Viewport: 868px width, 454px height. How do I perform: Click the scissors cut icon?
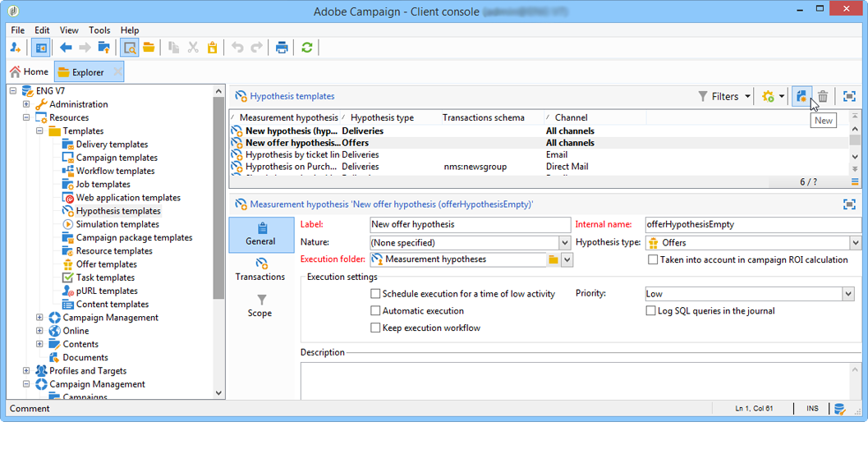pyautogui.click(x=193, y=48)
